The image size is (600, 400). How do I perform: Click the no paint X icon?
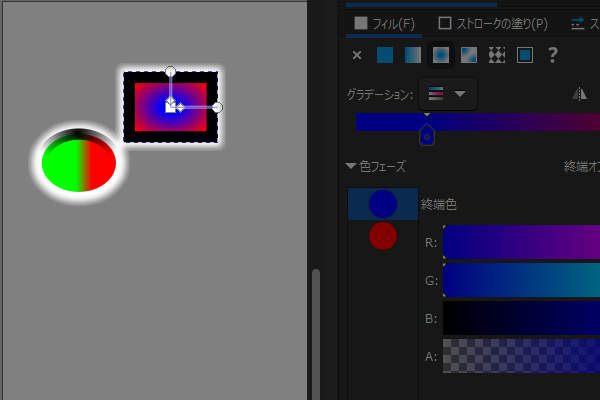point(357,56)
